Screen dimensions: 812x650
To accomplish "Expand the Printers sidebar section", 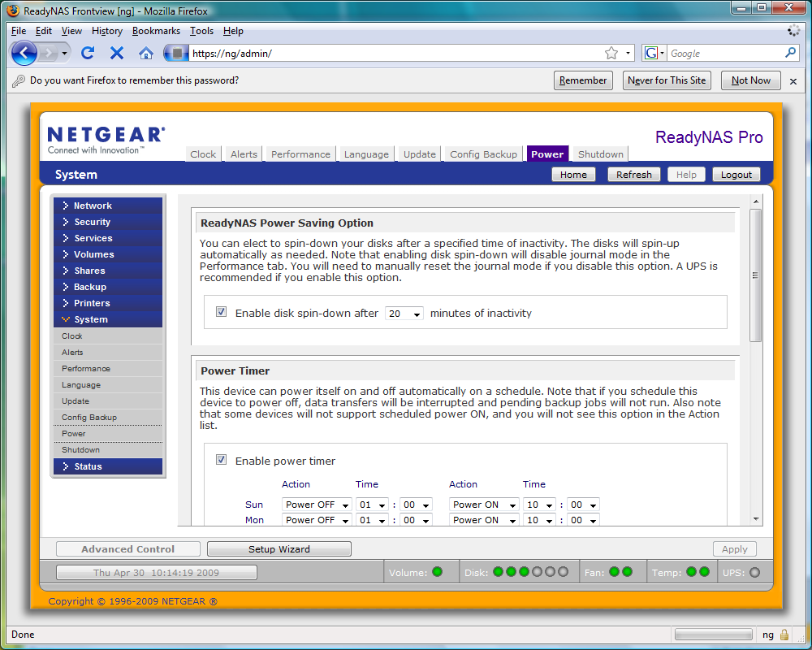I will click(x=108, y=303).
